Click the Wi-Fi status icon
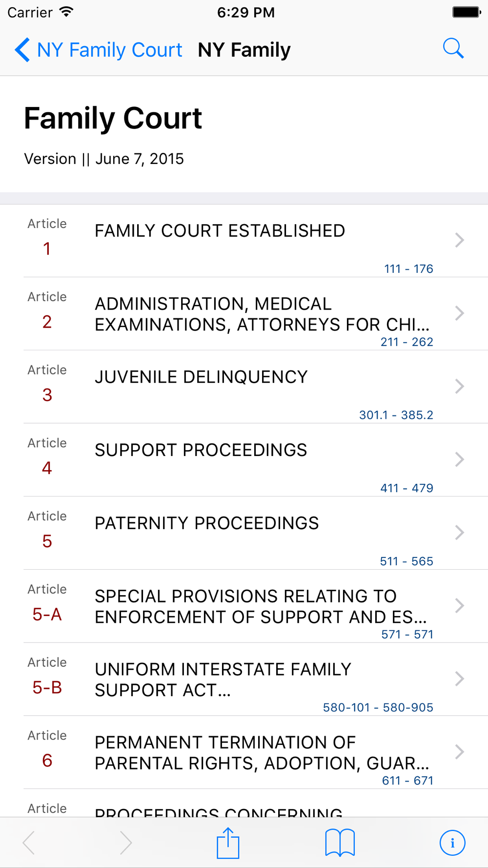 tap(66, 12)
